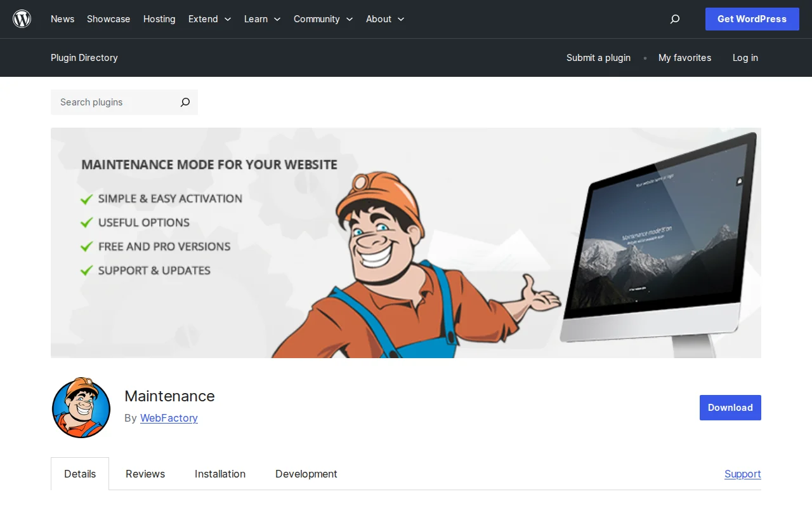Viewport: 812px width, 508px height.
Task: Click the magnifier inside the plugin search box
Action: [x=185, y=102]
